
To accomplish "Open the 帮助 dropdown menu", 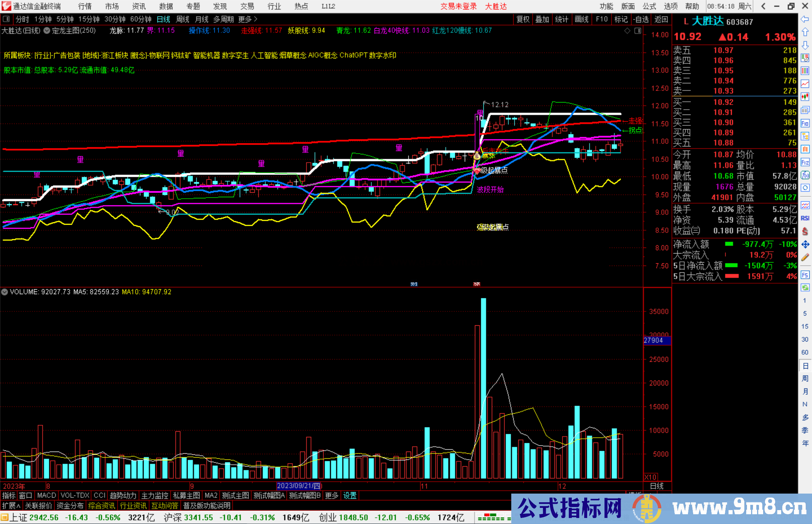I will point(692,6).
